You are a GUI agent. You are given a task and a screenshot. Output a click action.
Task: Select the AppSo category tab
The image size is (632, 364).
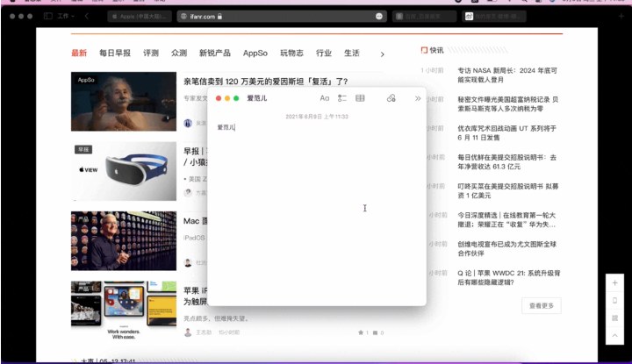click(x=255, y=54)
